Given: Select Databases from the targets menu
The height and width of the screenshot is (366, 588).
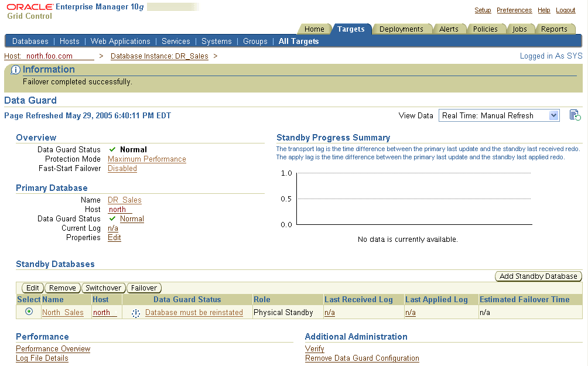Looking at the screenshot, I should coord(30,41).
